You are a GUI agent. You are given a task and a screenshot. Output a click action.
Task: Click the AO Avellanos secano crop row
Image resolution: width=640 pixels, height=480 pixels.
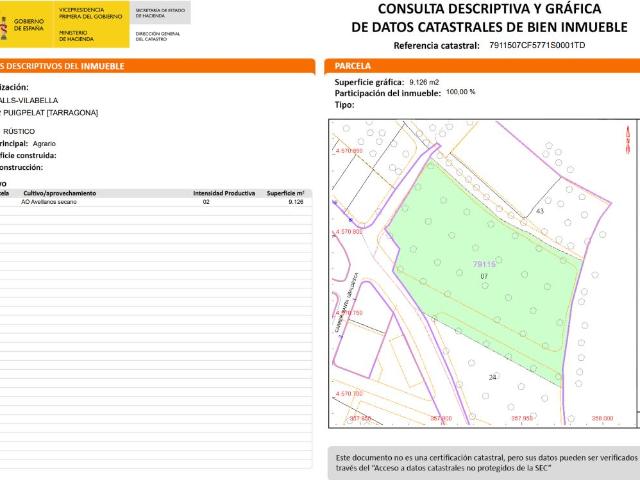tap(49, 202)
